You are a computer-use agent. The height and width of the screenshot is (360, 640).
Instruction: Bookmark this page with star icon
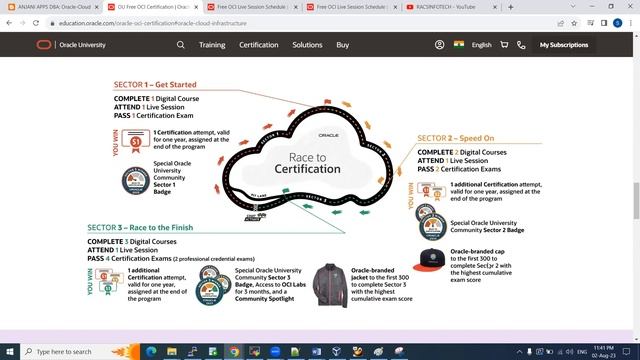(574, 23)
